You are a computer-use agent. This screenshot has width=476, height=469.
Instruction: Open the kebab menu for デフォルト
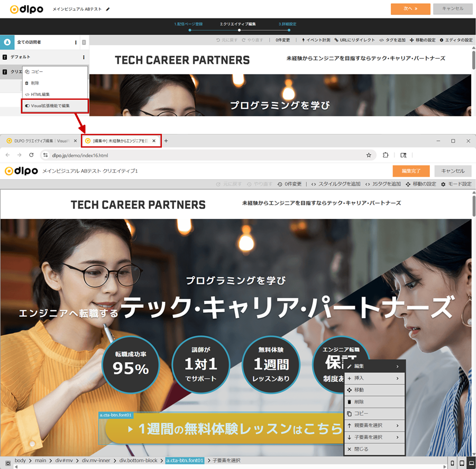pos(84,58)
